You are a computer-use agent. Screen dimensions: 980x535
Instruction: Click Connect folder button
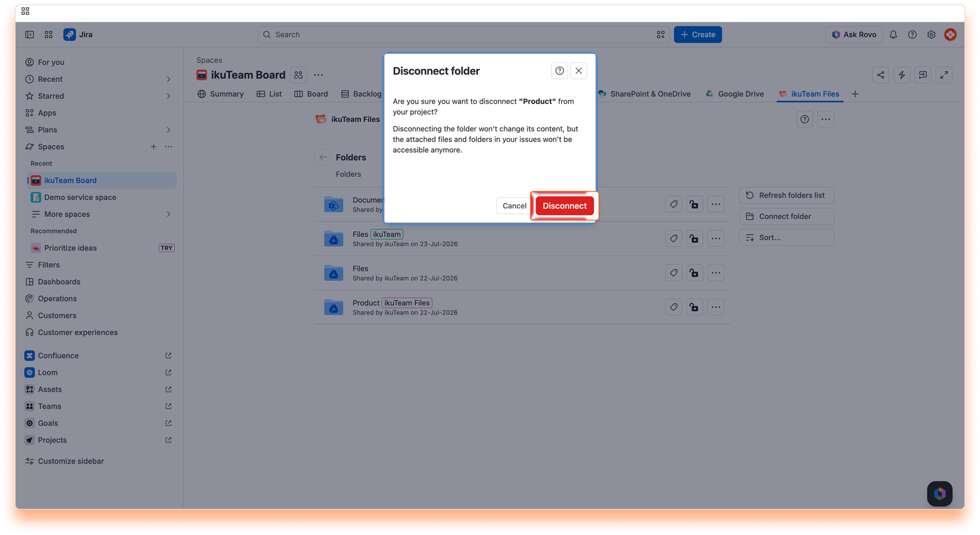(786, 216)
